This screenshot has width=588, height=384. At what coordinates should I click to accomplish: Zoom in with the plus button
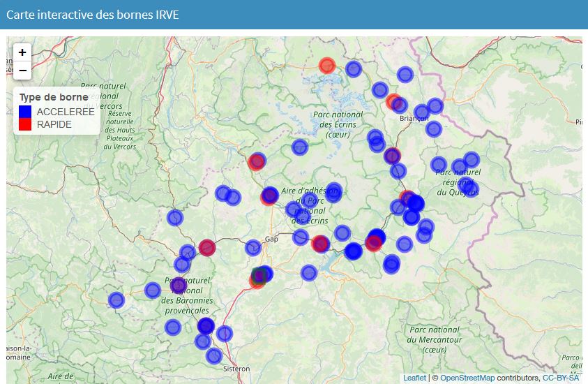22,52
